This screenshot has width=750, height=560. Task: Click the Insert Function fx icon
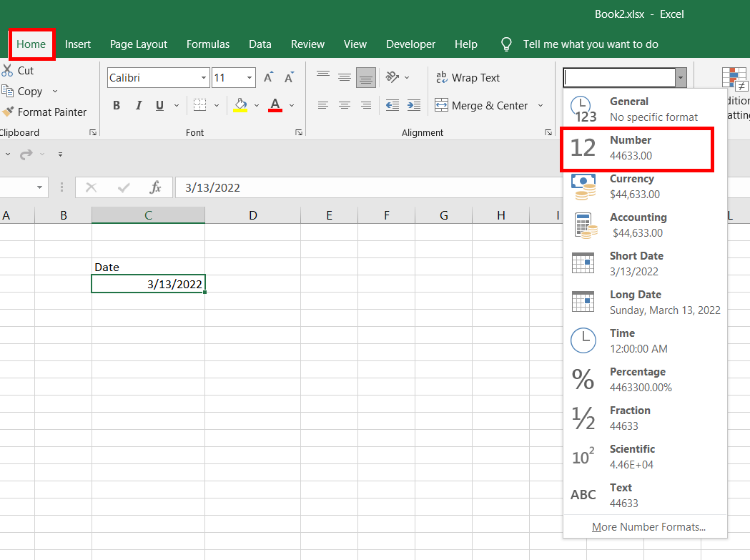155,187
